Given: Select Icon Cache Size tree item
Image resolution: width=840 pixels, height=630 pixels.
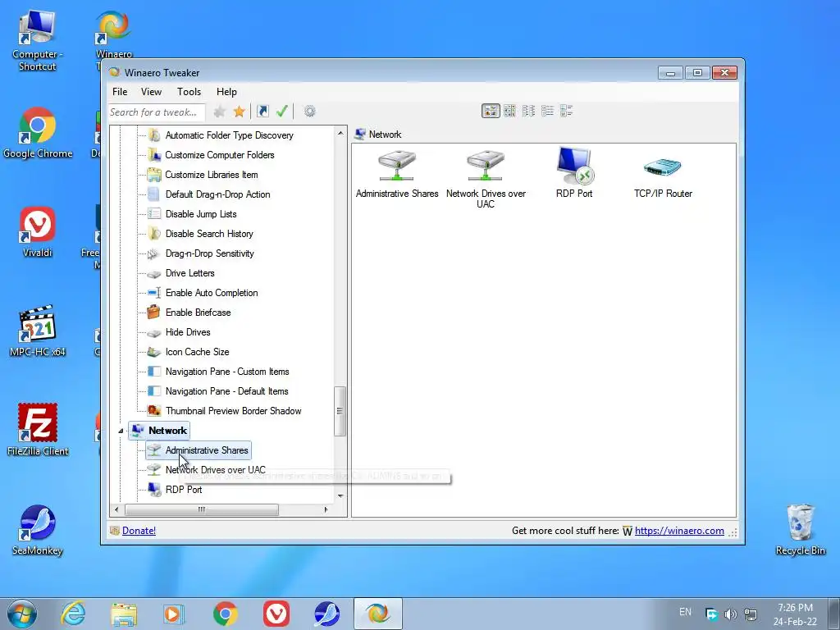Looking at the screenshot, I should click(x=197, y=352).
